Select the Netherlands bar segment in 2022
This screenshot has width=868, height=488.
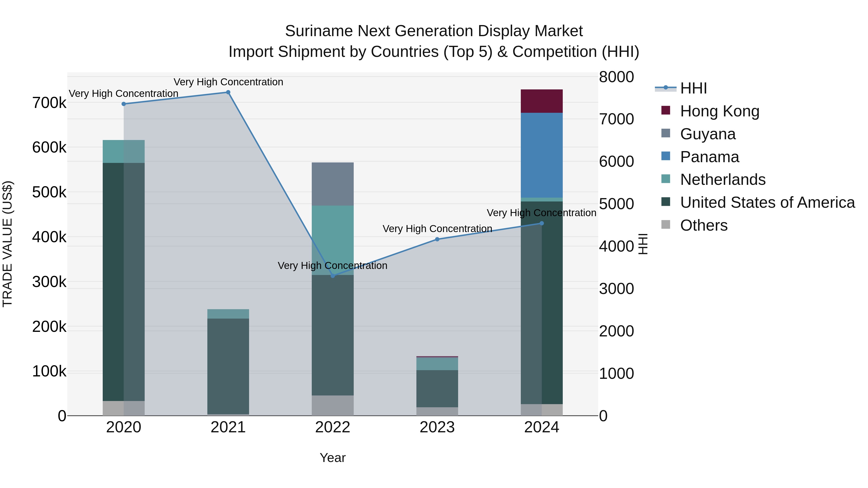(x=332, y=241)
